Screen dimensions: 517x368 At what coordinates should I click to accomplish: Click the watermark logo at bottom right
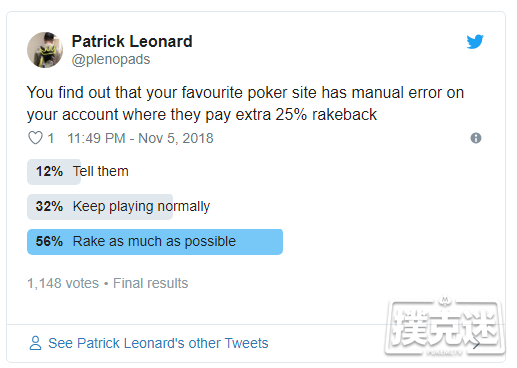point(444,327)
